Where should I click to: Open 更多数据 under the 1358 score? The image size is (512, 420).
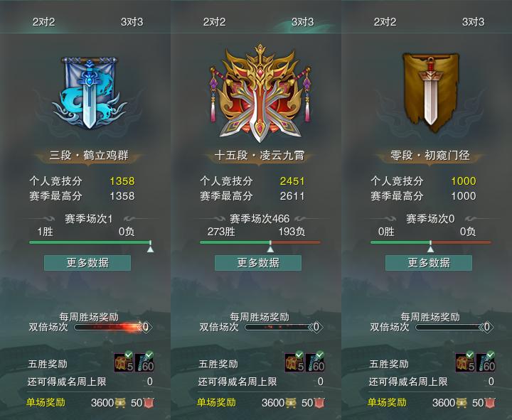click(87, 263)
